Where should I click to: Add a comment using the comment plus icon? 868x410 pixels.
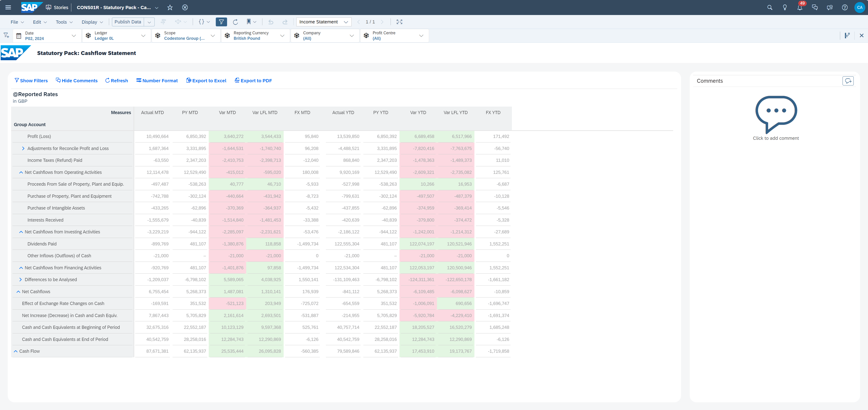[x=848, y=81]
